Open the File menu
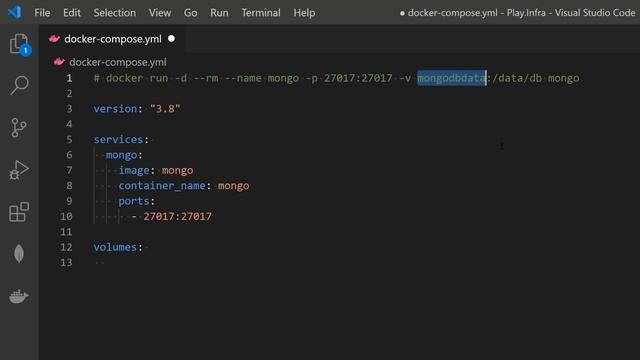The width and height of the screenshot is (640, 360). (42, 13)
